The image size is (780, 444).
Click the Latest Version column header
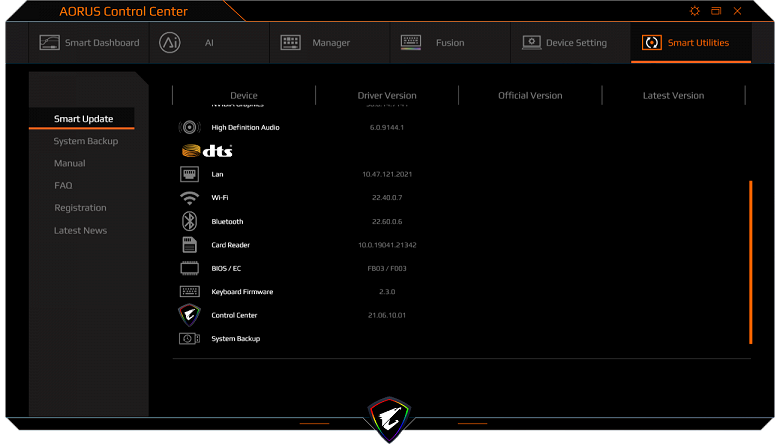tap(674, 95)
